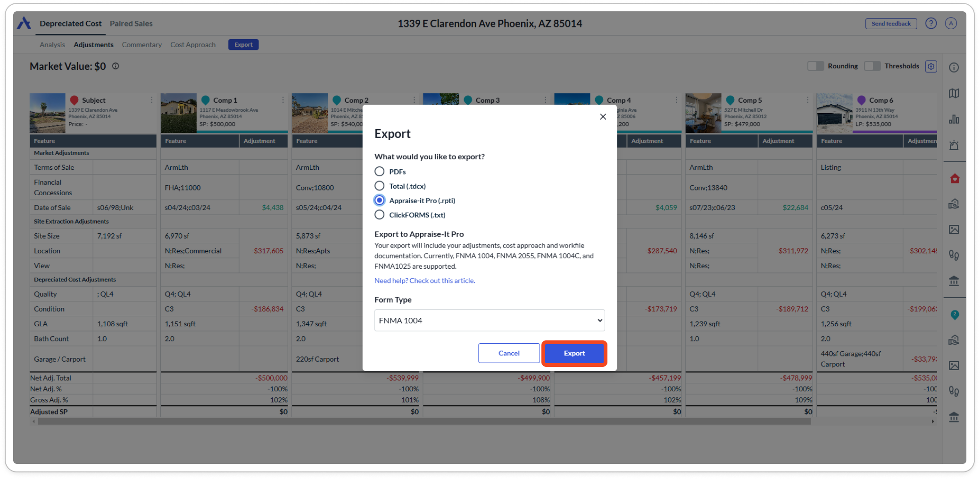Confirm with the blue Export button in dialog

(574, 353)
